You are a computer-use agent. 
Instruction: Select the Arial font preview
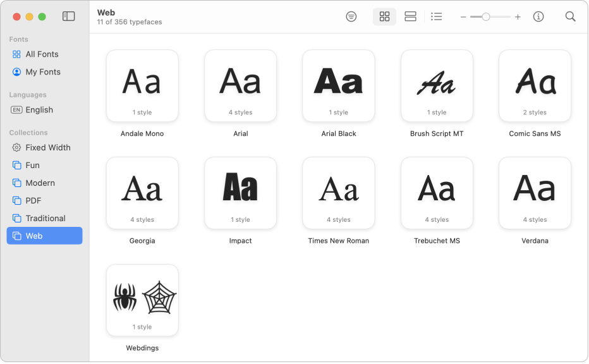click(x=240, y=86)
